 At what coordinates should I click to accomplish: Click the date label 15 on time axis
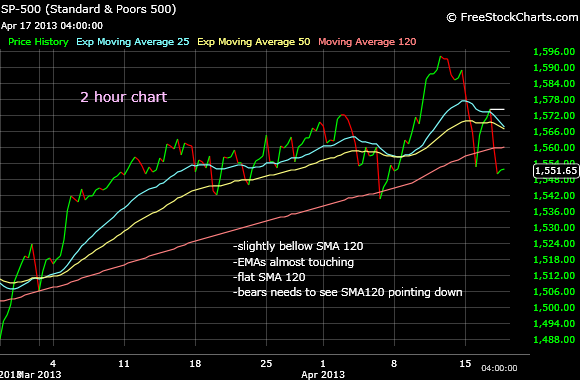[465, 363]
